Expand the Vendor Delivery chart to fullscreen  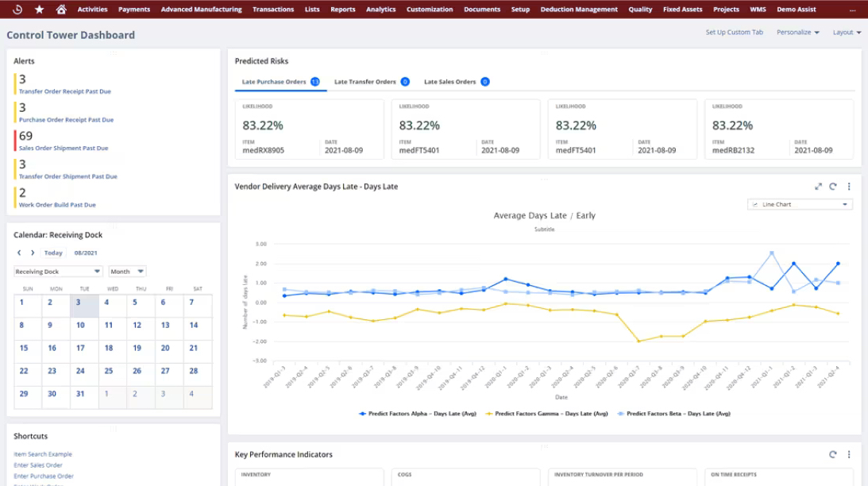[818, 187]
